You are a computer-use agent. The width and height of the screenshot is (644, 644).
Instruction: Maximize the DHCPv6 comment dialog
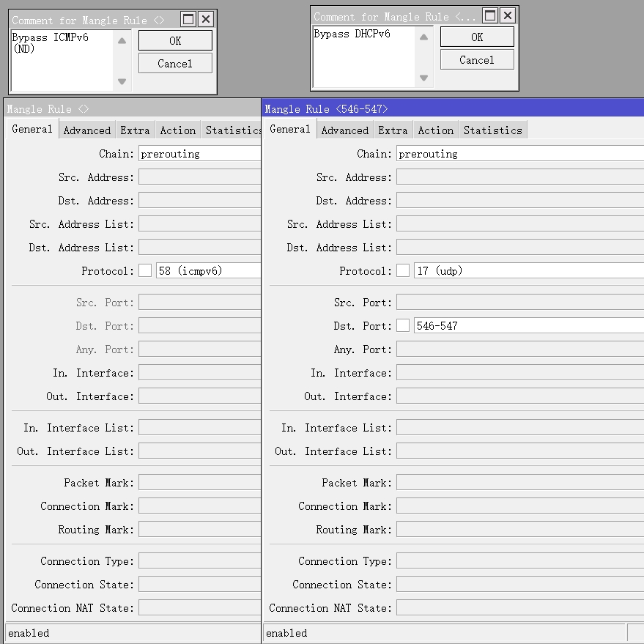click(x=490, y=15)
